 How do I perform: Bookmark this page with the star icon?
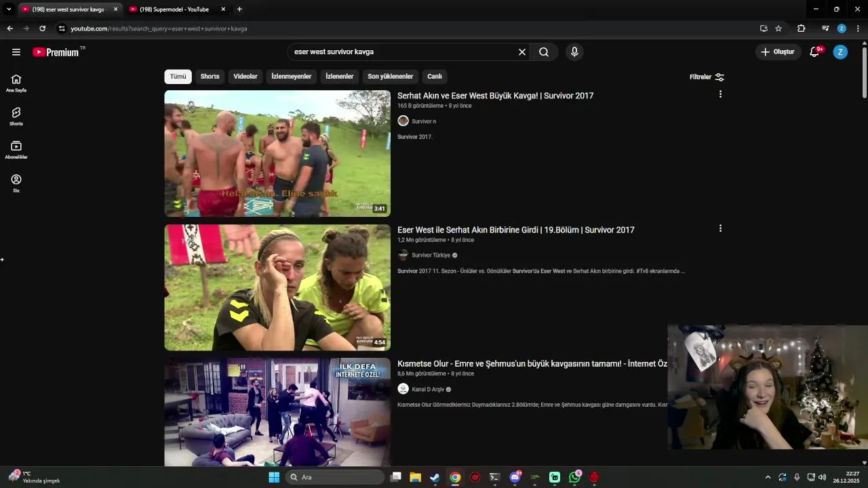coord(778,28)
